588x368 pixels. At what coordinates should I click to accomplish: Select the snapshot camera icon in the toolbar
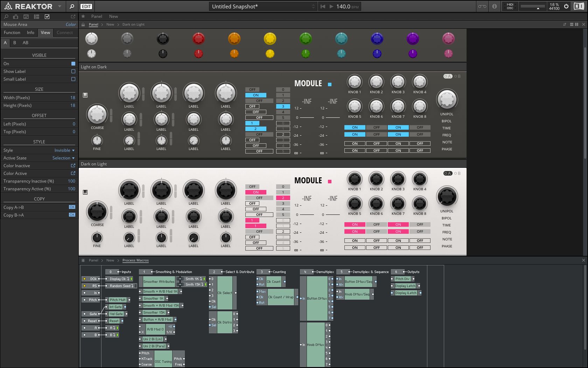(x=15, y=16)
